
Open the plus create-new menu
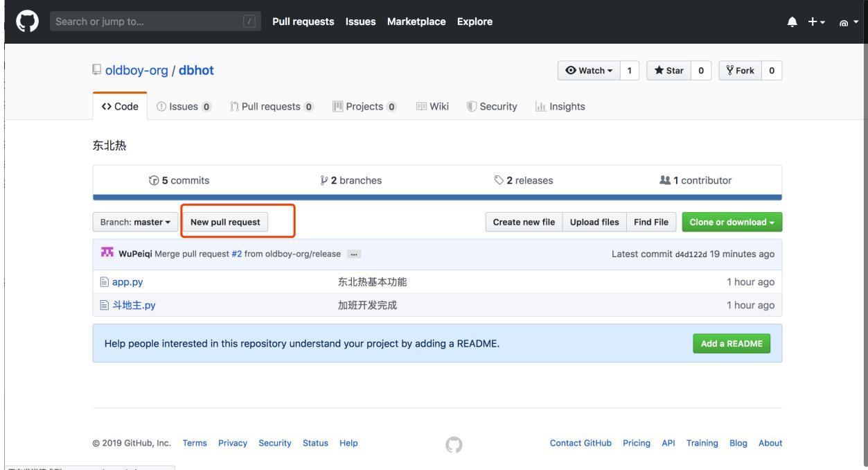coord(817,22)
